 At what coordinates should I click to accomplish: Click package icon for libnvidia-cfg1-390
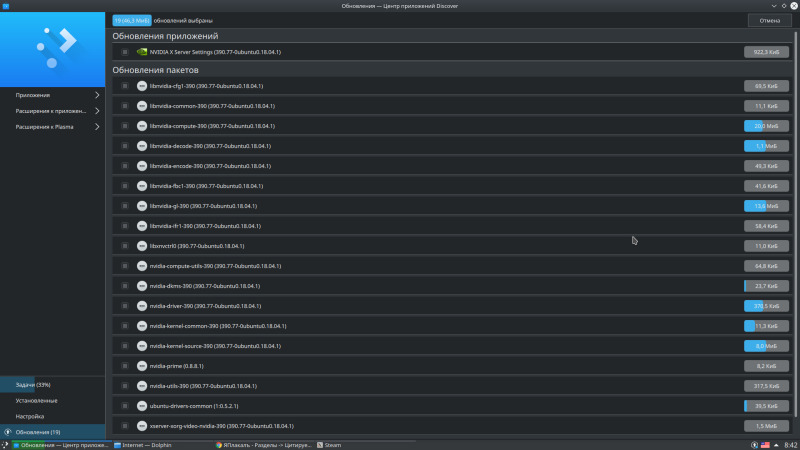click(x=142, y=86)
